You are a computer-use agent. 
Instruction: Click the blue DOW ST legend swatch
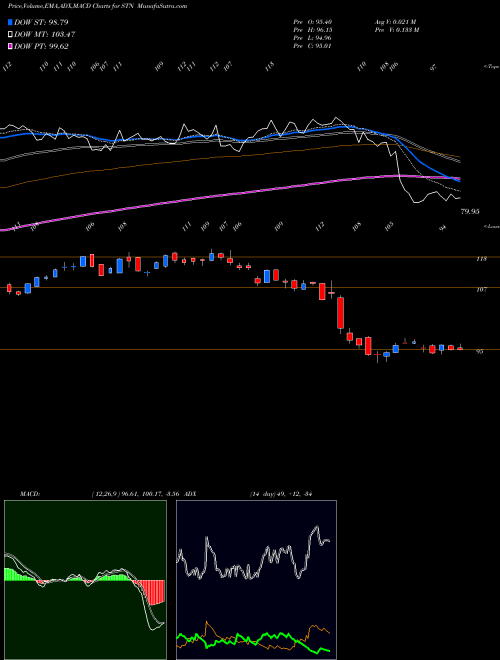(11, 22)
